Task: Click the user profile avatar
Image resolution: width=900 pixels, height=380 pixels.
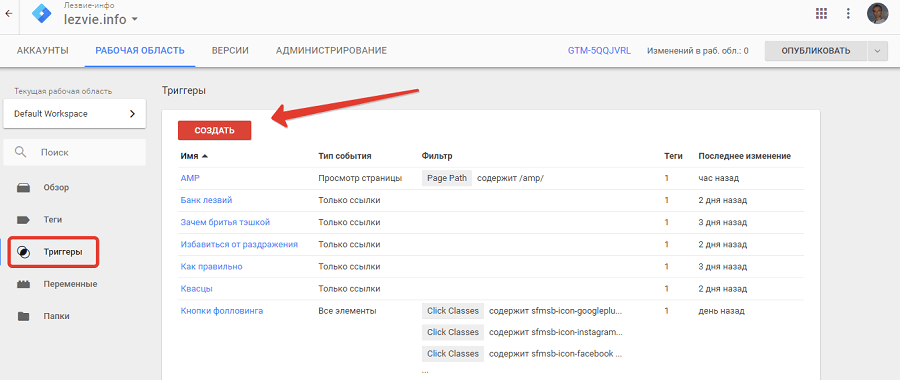Action: [877, 14]
